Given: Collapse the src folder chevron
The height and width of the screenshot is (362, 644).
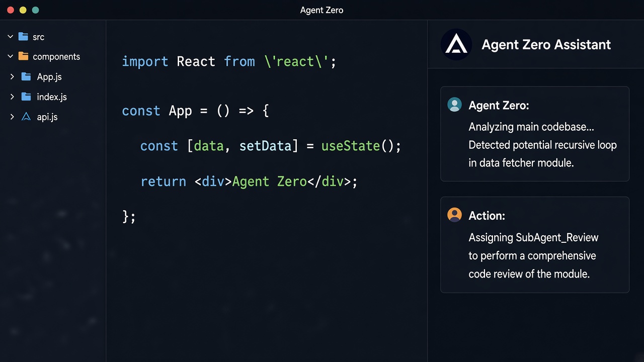Looking at the screenshot, I should [x=10, y=37].
